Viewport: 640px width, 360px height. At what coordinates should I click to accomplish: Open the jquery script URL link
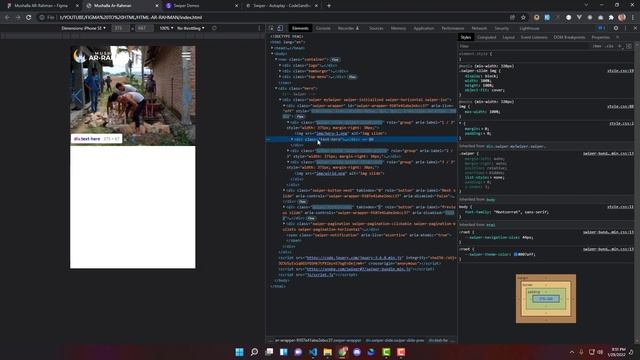coord(354,258)
